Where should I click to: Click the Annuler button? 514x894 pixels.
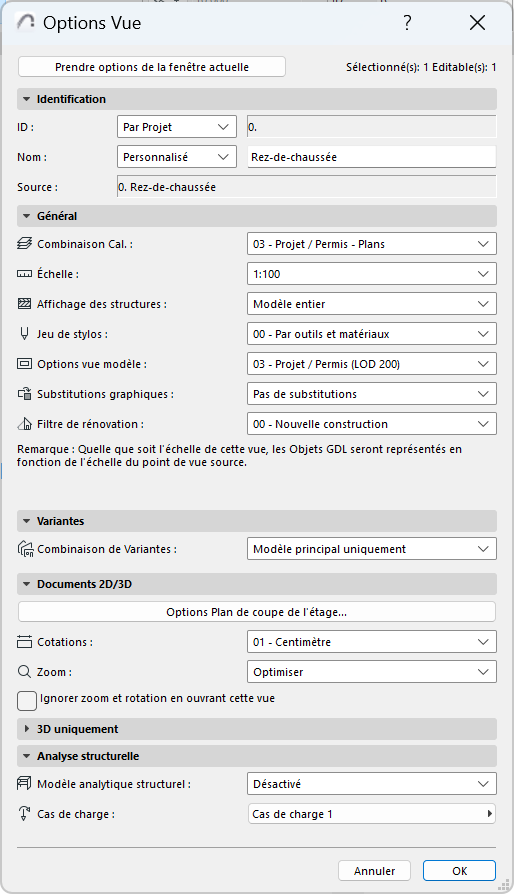pyautogui.click(x=374, y=871)
